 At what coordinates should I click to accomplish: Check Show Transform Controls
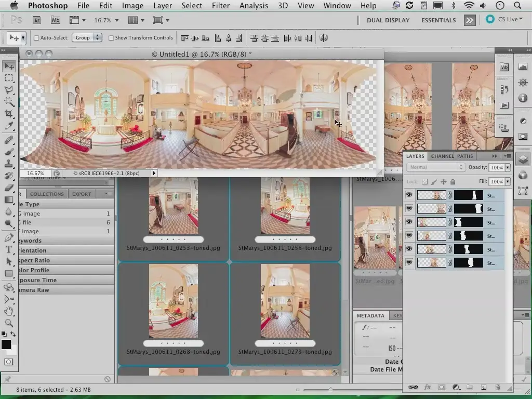pos(111,38)
